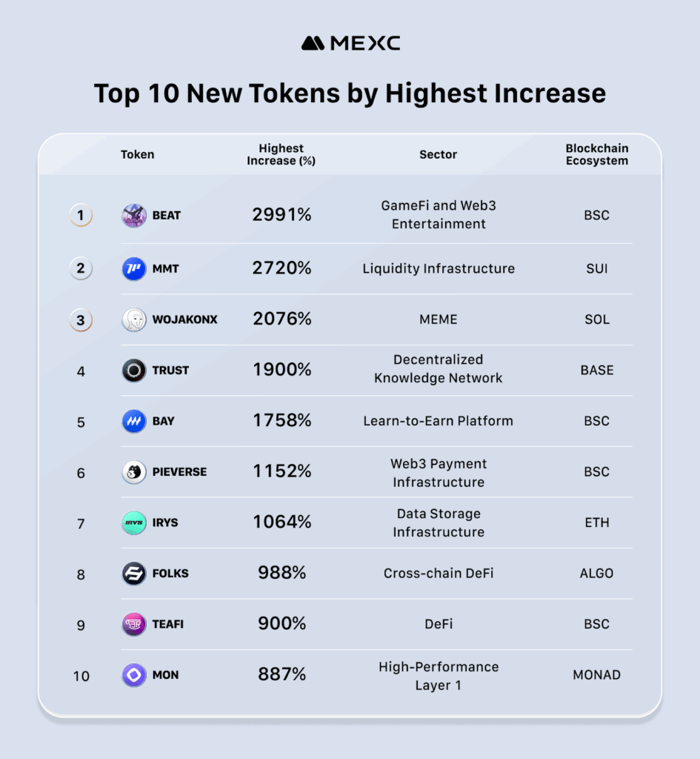Viewport: 700px width, 759px height.
Task: Click the IRYS token icon
Action: 134,523
